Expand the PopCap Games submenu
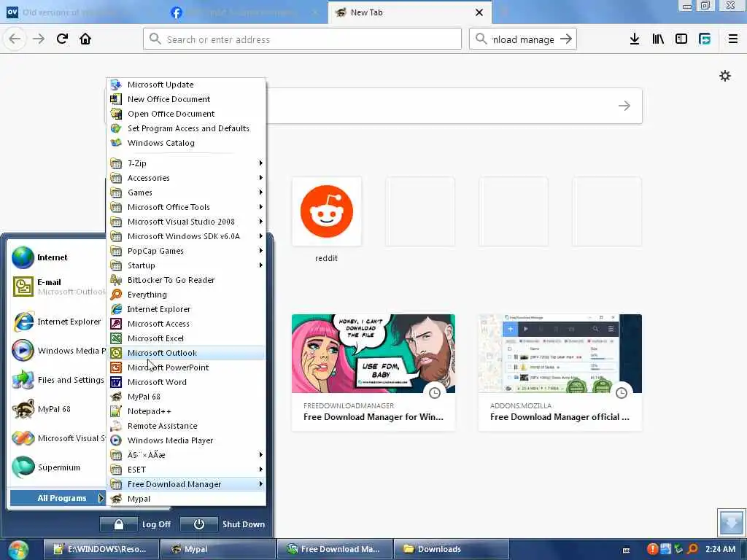This screenshot has height=560, width=747. pyautogui.click(x=186, y=251)
